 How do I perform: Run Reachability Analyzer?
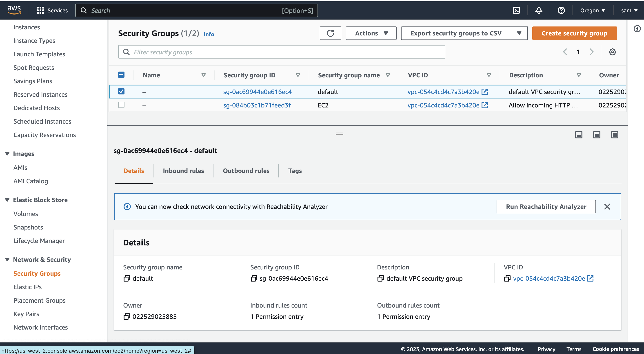(546, 206)
